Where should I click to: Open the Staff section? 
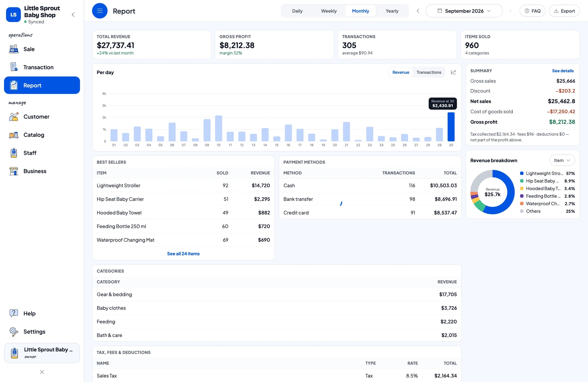42,153
